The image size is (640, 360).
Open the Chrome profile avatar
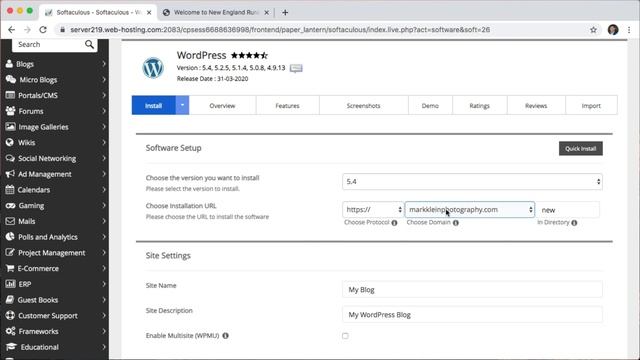tap(613, 30)
